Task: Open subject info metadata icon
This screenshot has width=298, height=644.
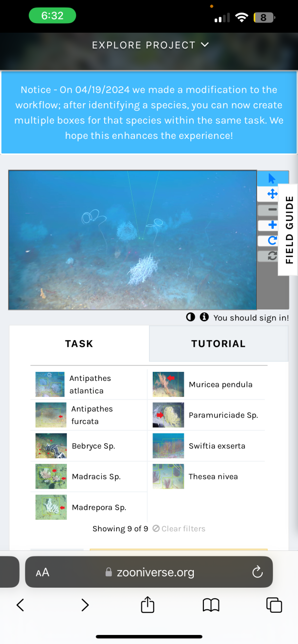Action: (x=204, y=317)
